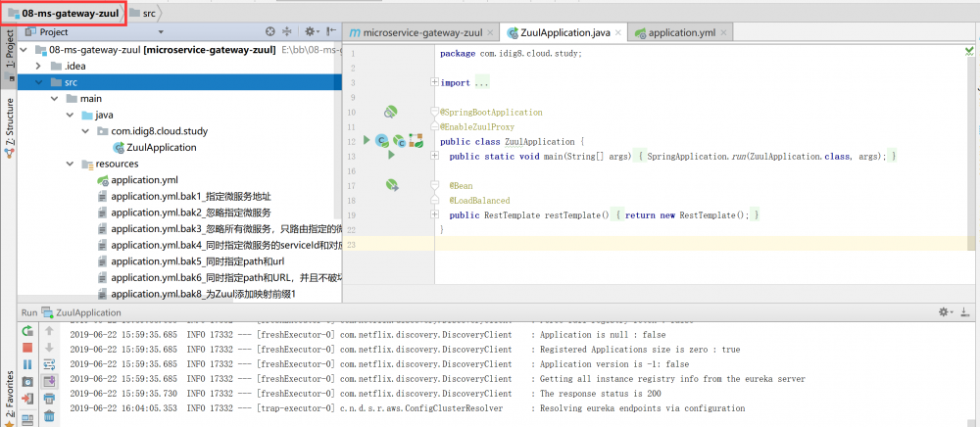Screen dimensions: 980x427
Task: Toggle the 2: Favorites tool window
Action: pyautogui.click(x=9, y=399)
